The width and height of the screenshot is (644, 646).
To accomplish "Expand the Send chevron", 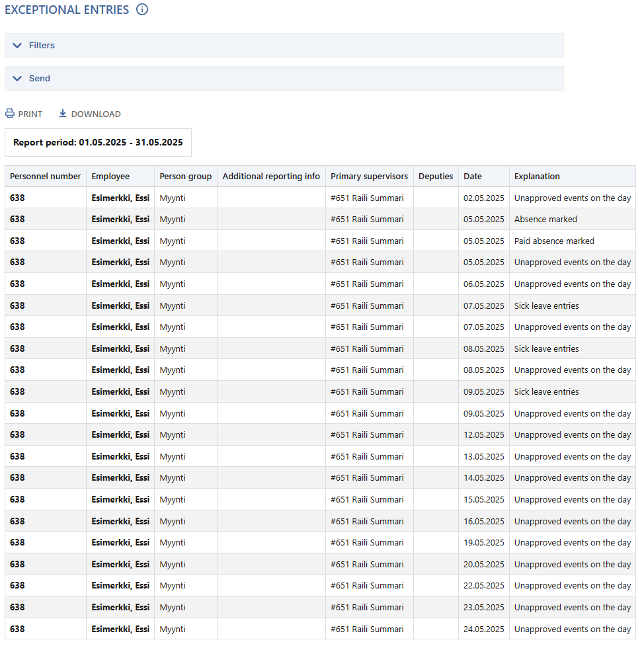I will point(17,78).
